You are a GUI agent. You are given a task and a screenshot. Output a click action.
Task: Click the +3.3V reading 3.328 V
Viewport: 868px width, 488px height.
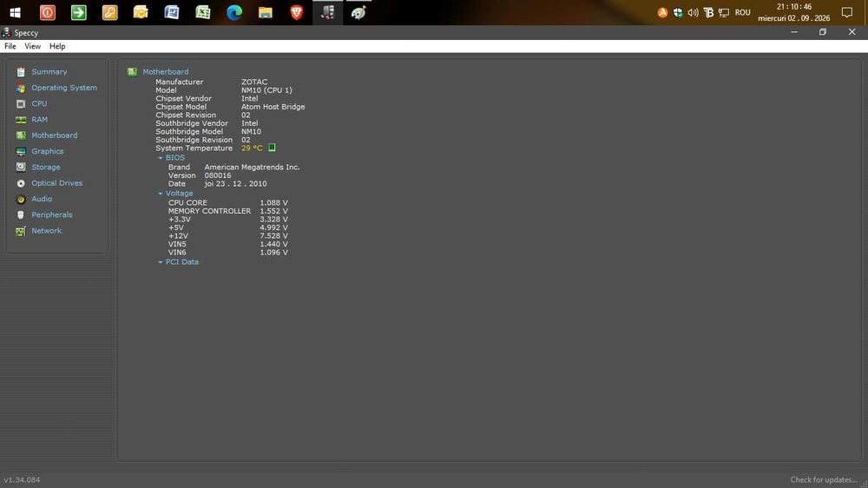click(273, 220)
